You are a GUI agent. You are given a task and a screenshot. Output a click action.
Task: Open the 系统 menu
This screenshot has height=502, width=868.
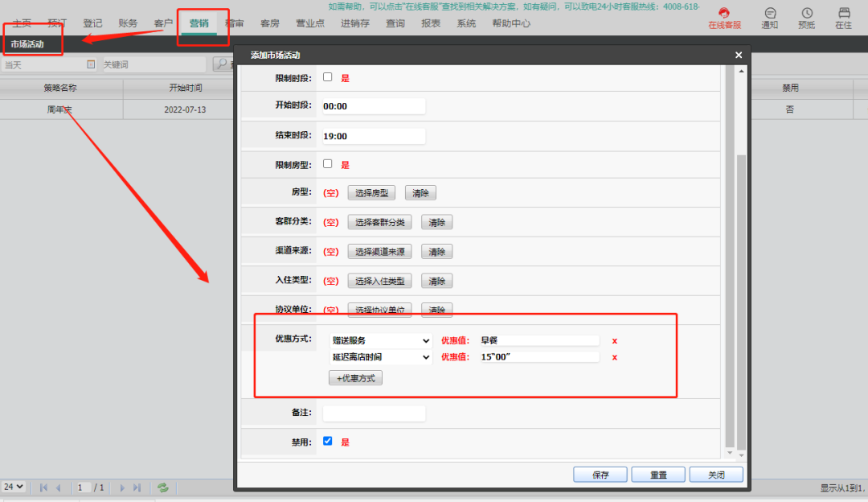tap(466, 23)
